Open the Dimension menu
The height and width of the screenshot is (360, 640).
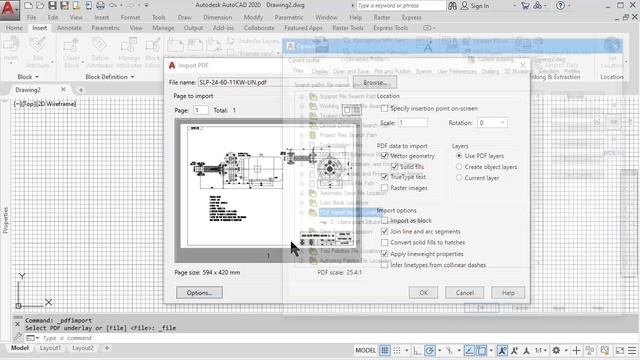coord(218,18)
